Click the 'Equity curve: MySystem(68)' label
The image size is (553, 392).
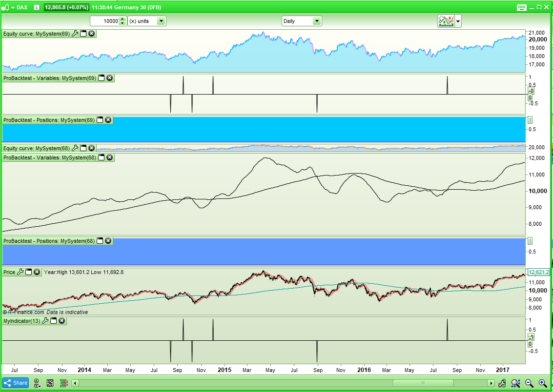[x=36, y=148]
